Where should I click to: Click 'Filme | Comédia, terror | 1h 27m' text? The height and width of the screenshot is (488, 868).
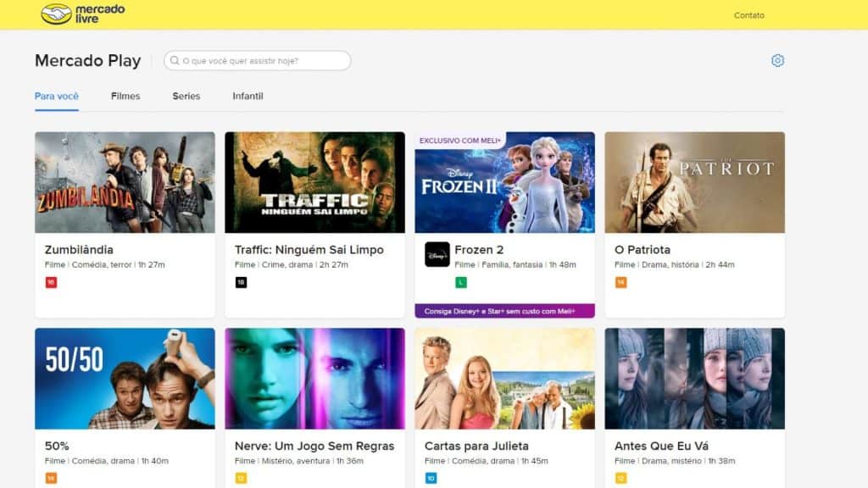(104, 264)
